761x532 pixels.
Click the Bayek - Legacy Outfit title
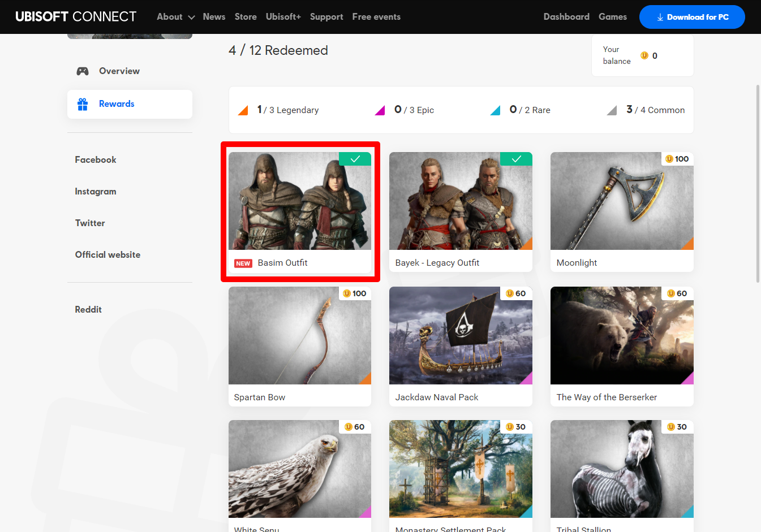[x=437, y=263]
